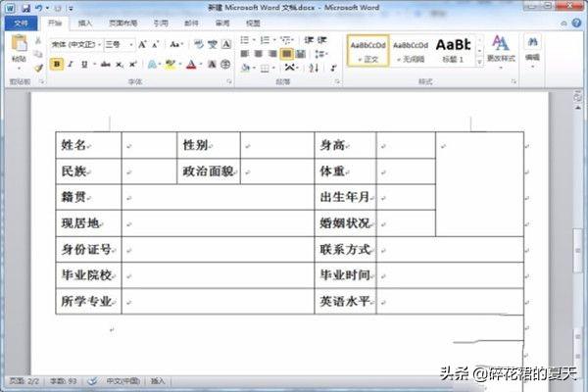Viewport: 588px width, 392px height.
Task: Decrease paragraph indent
Action: click(x=309, y=40)
